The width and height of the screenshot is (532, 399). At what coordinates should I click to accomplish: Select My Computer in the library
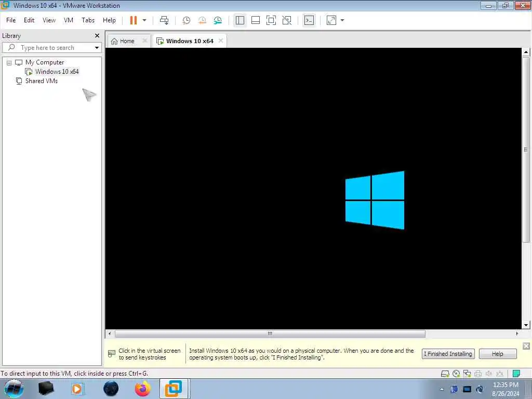[45, 62]
